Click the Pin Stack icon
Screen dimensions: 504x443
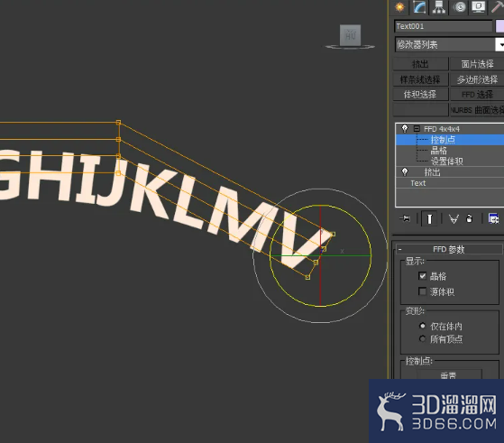(405, 219)
